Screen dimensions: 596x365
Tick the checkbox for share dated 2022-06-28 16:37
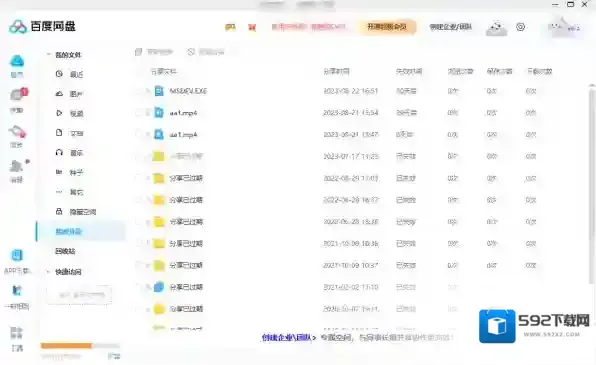[x=139, y=200]
